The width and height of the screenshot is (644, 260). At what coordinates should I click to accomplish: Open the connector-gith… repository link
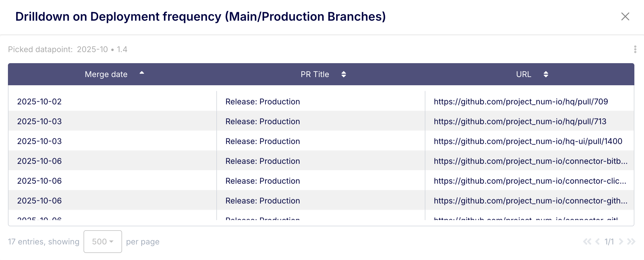(530, 201)
